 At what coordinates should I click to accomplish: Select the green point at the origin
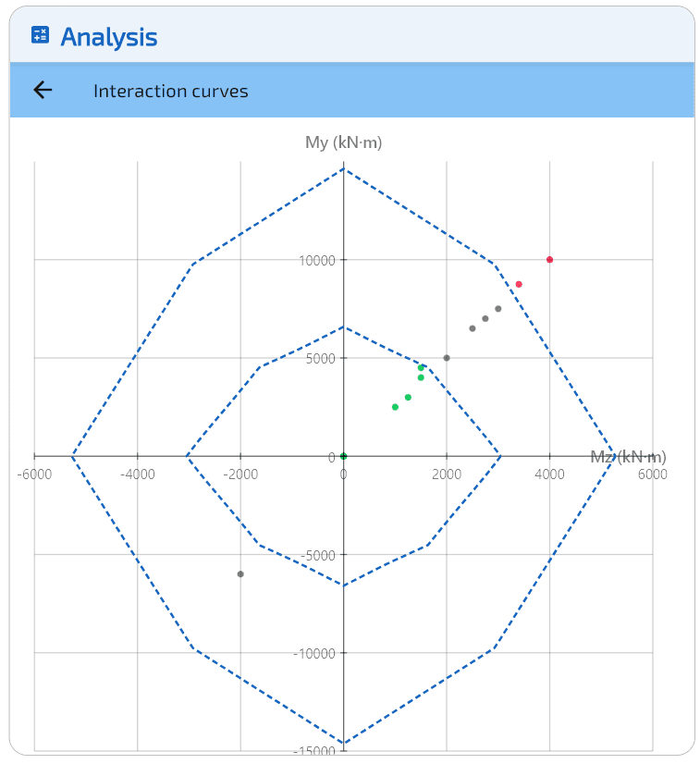coord(343,456)
